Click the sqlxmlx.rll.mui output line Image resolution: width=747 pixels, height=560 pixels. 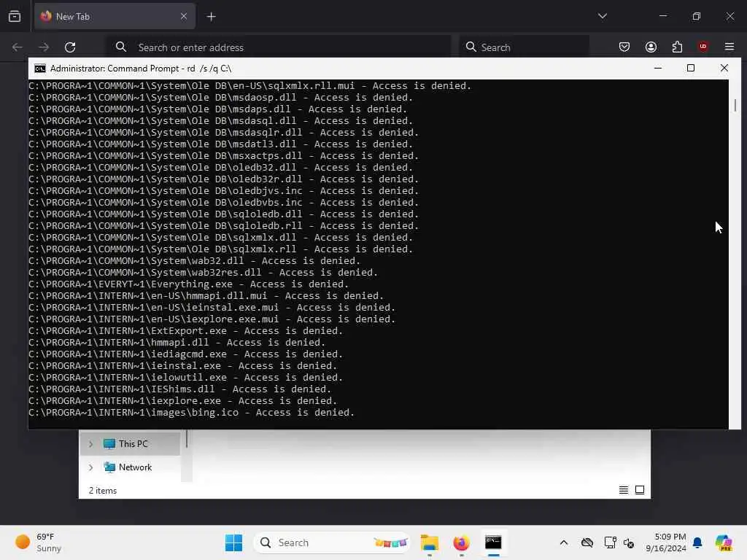tap(249, 86)
